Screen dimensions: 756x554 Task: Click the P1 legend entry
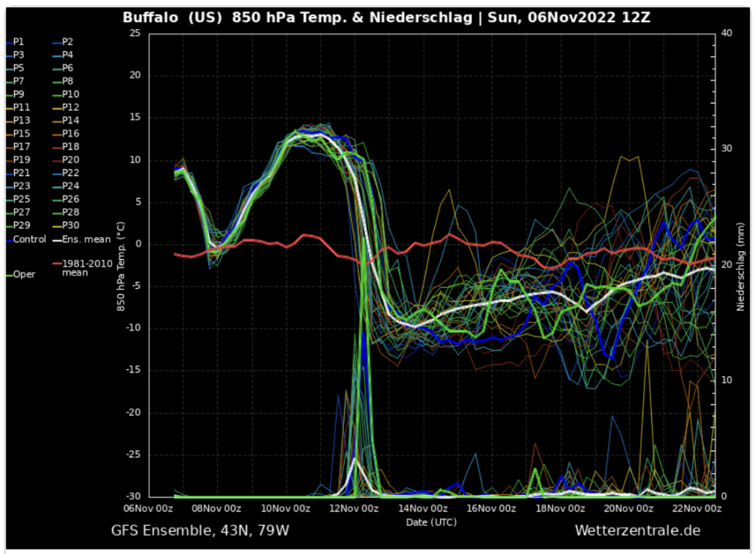tap(18, 42)
